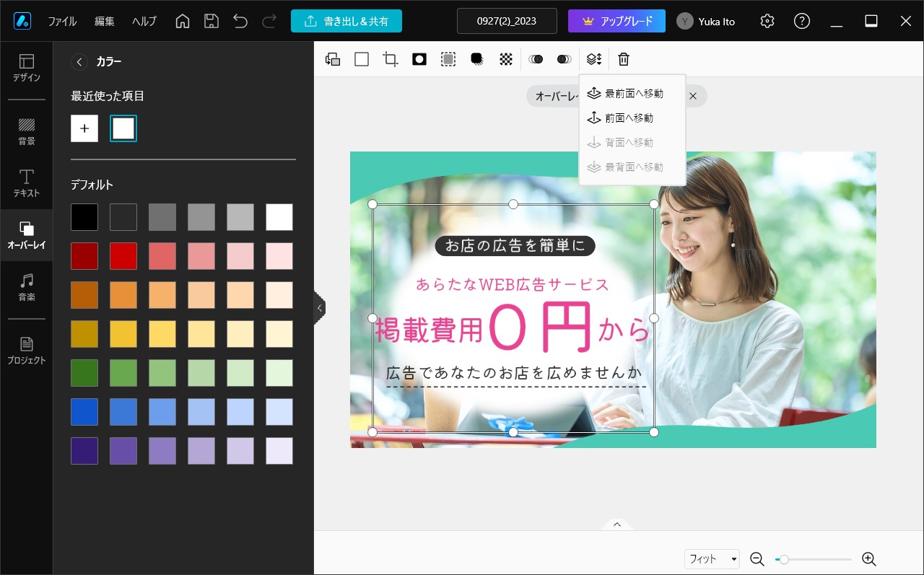Pick the mustard yellow swatch
This screenshot has height=575, width=924.
[84, 334]
